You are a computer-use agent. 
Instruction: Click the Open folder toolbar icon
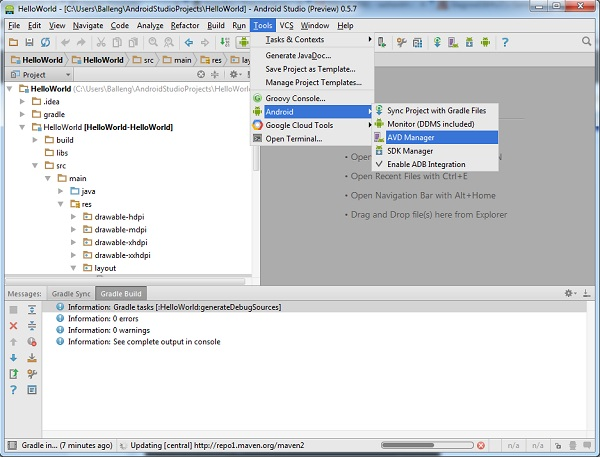13,42
